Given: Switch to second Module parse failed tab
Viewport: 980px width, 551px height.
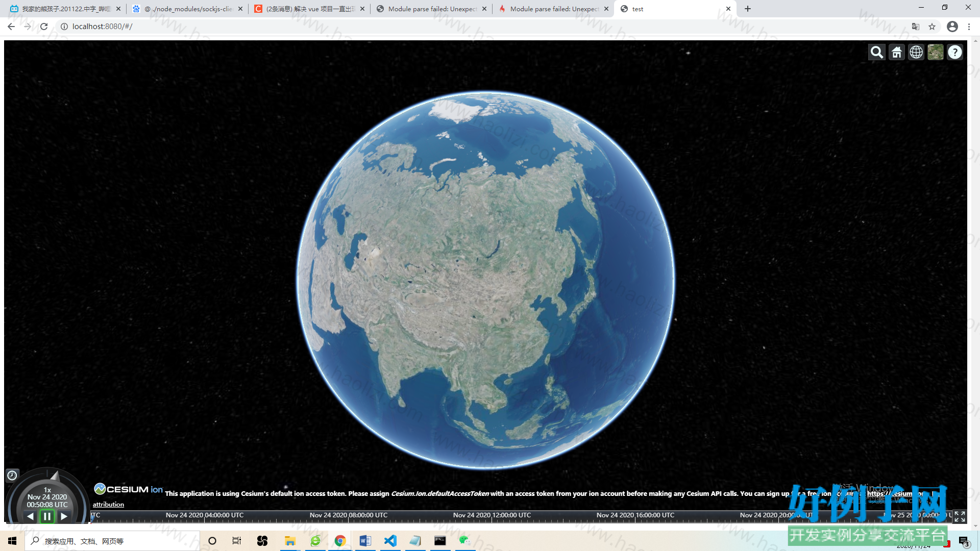Looking at the screenshot, I should [553, 9].
